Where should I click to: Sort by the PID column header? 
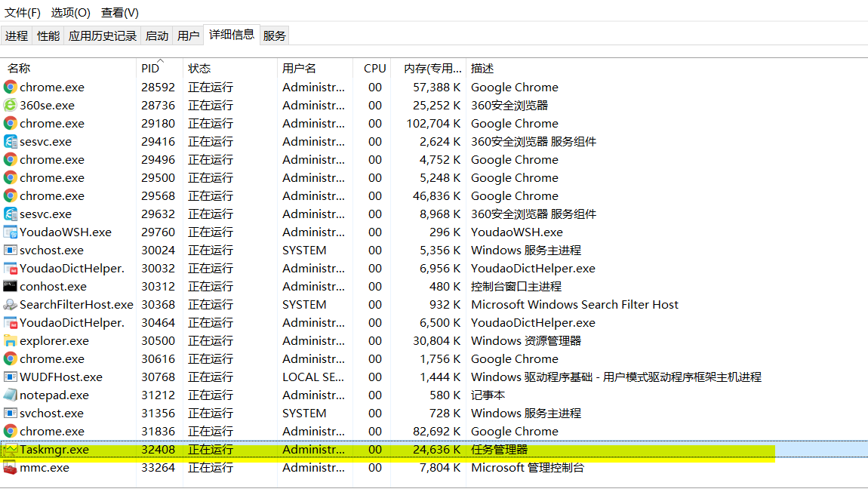[x=159, y=68]
